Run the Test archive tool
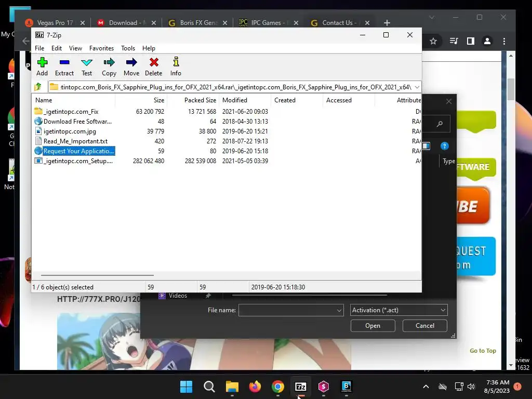This screenshot has width=532, height=399. click(x=87, y=66)
